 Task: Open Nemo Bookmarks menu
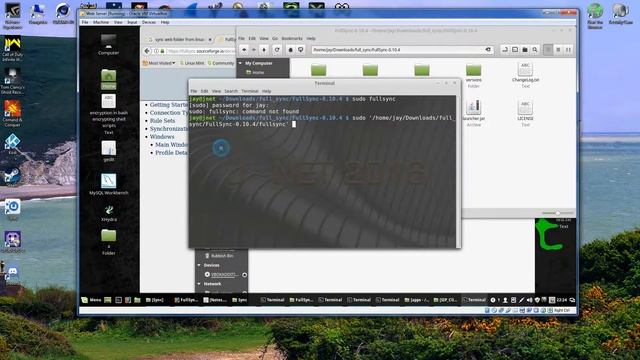292,38
